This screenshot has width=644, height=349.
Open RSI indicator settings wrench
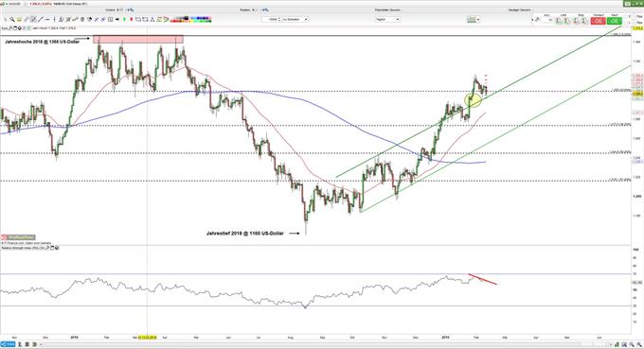pos(47,248)
